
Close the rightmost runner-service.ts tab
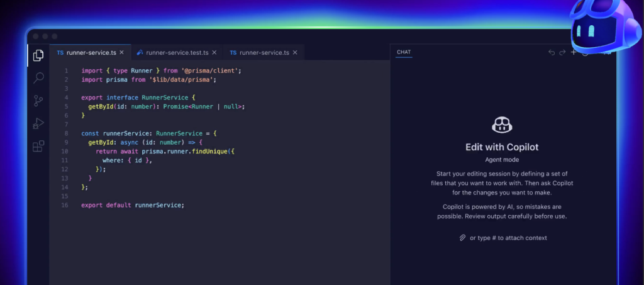295,53
